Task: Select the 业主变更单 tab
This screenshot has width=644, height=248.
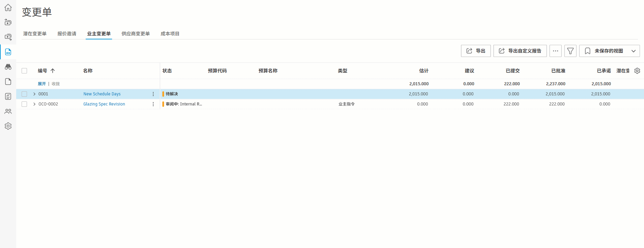Action: [x=99, y=34]
